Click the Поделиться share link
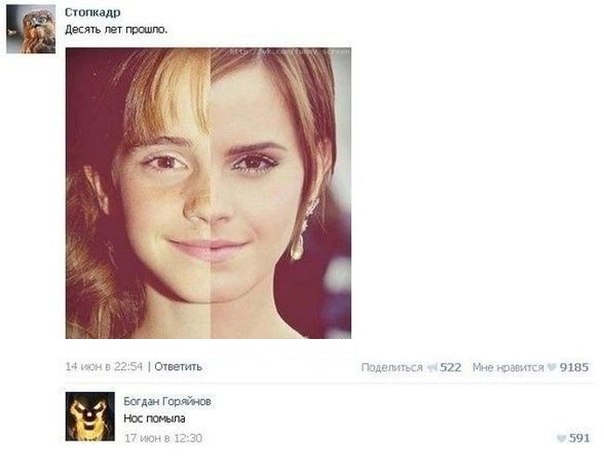604x474 pixels. pos(392,367)
